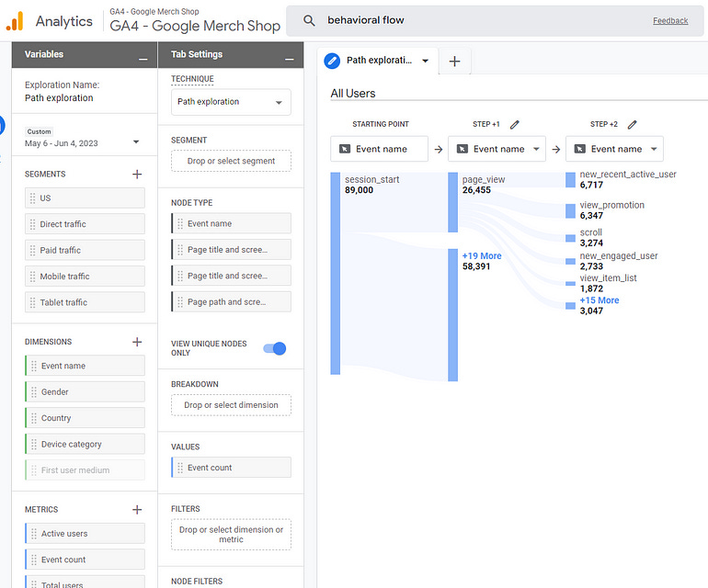The image size is (708, 588).
Task: Grab the Device category drag handle
Action: pyautogui.click(x=34, y=445)
